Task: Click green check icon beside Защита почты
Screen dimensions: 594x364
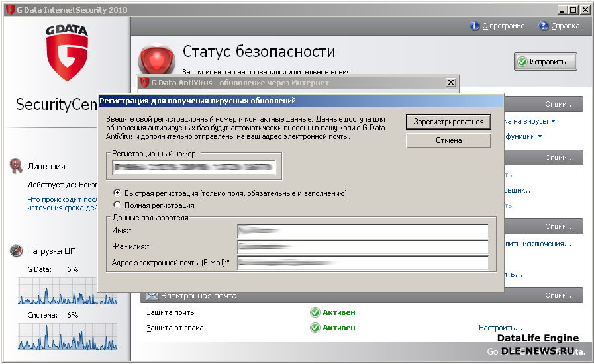Action: pos(315,312)
